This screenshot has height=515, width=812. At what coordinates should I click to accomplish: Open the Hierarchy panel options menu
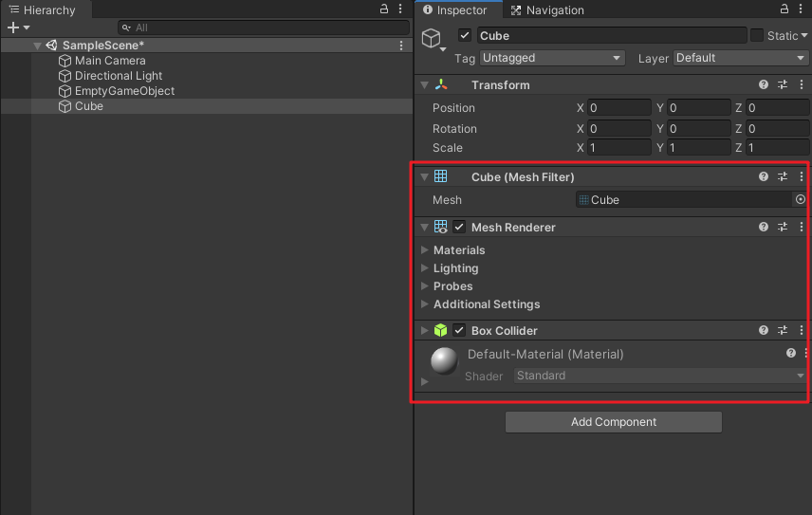point(400,9)
